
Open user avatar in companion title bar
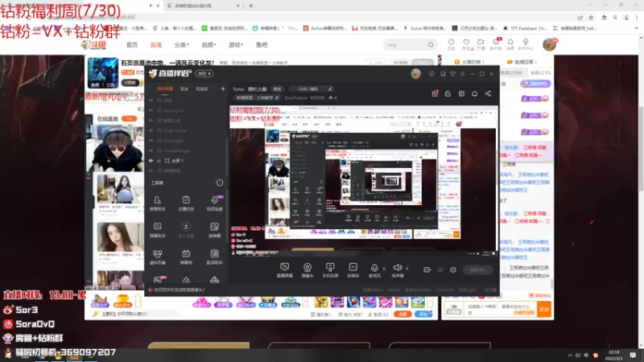tap(415, 74)
